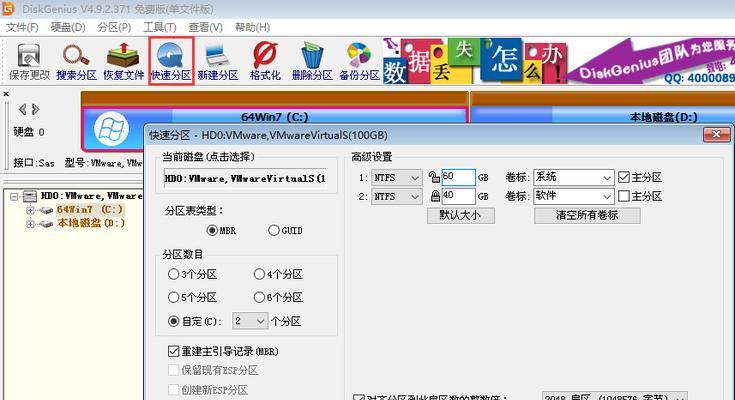Open the 查看(V) menu
Screen dimensions: 735x400
tap(205, 27)
